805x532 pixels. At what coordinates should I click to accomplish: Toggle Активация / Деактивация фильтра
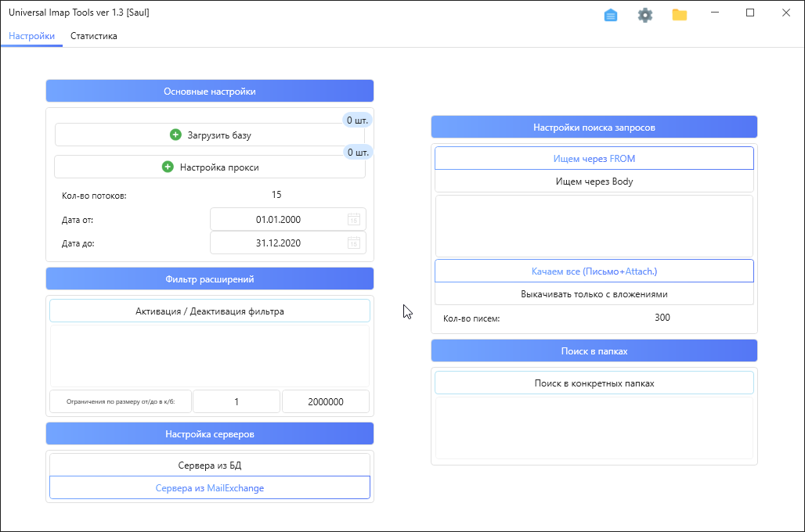tap(209, 311)
